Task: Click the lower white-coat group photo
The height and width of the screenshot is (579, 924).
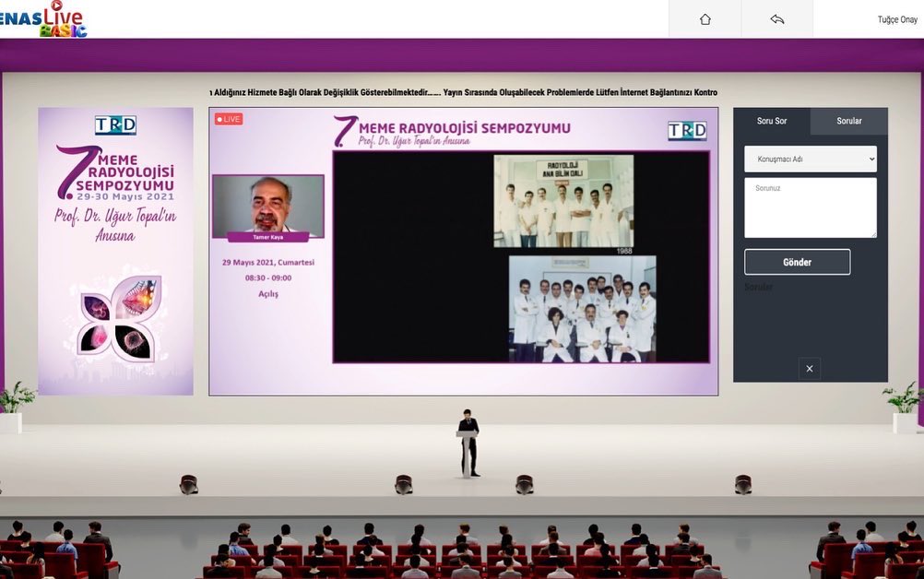Action: coord(582,309)
